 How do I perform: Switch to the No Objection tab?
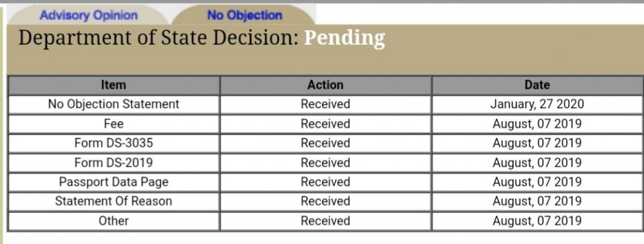click(x=244, y=15)
